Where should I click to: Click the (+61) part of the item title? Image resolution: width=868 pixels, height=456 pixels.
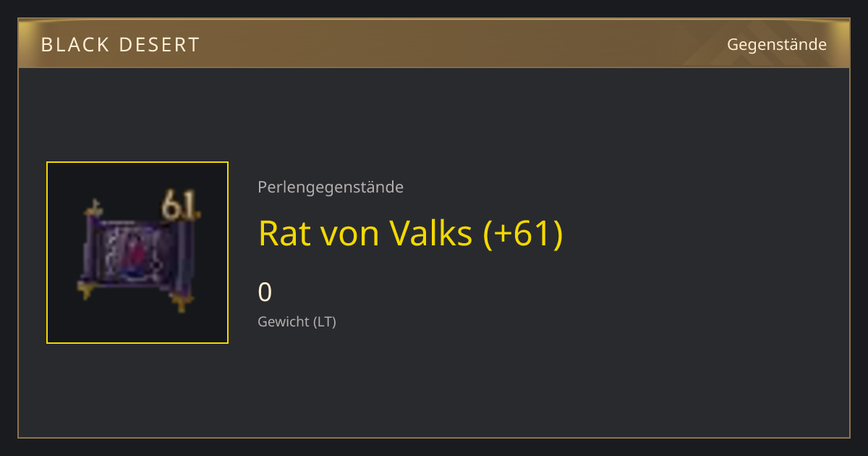tap(523, 233)
